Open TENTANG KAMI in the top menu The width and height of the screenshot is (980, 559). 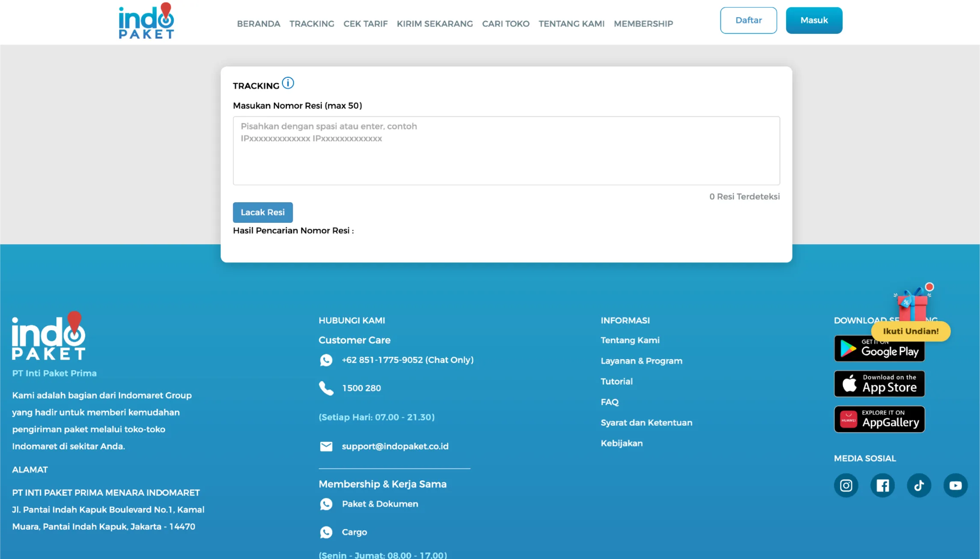pos(572,24)
